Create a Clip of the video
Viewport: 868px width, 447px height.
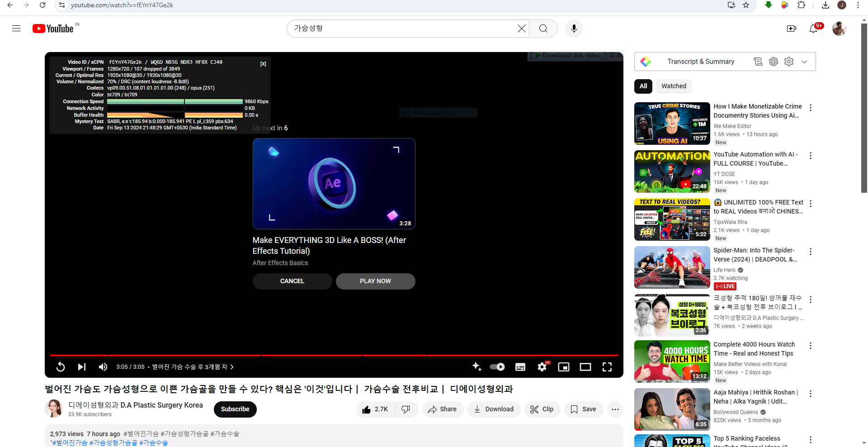tap(542, 409)
